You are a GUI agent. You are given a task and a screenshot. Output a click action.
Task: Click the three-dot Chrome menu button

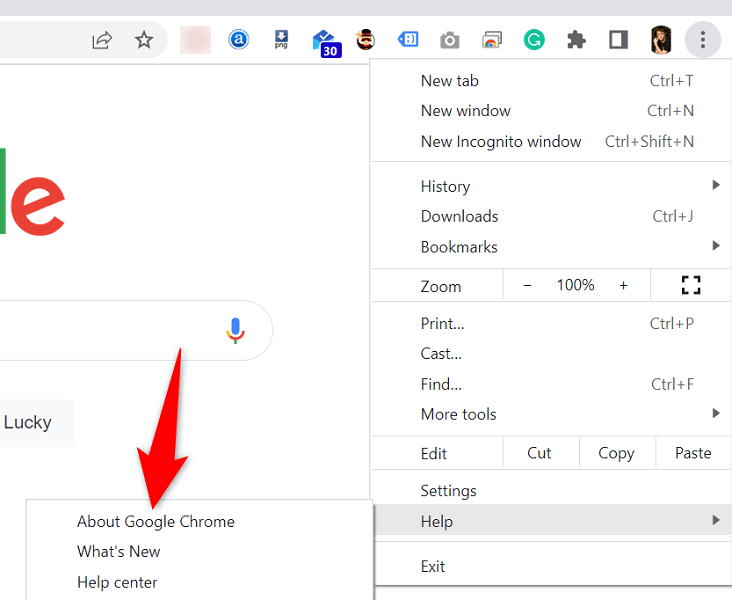703,40
